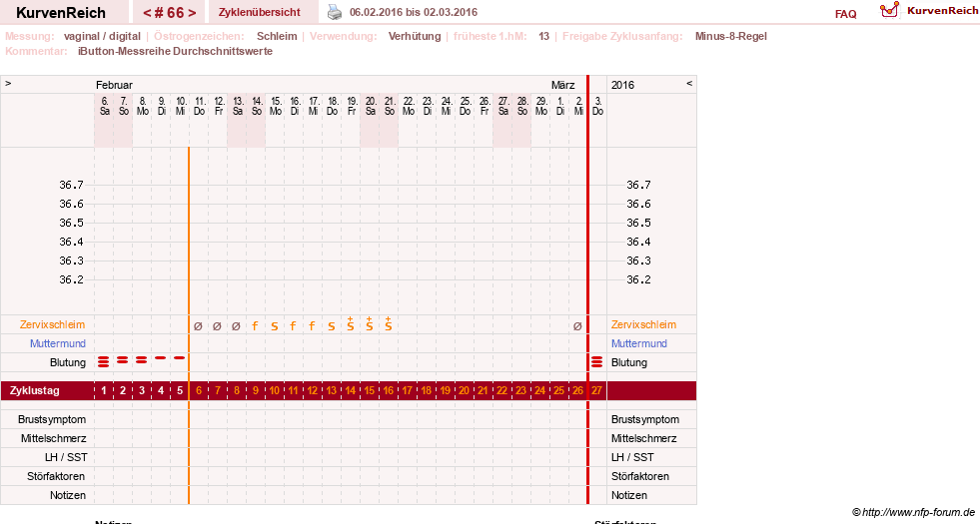Click the Minus-8-Regel value
Screen dimensions: 980x524
730,36
